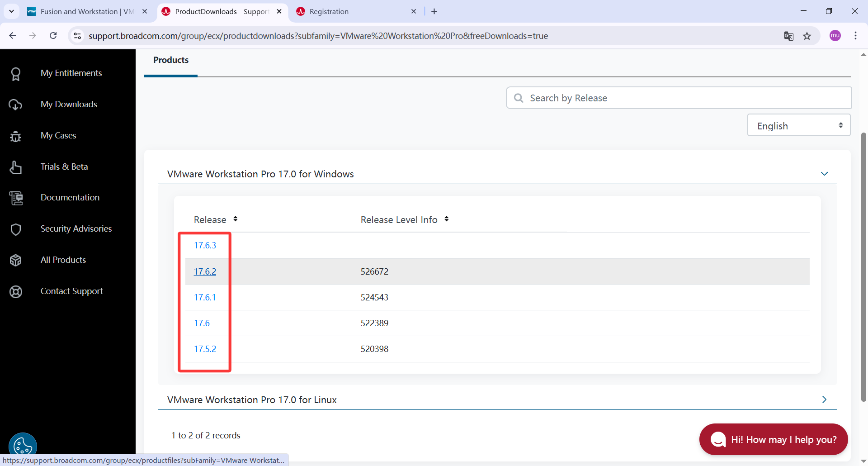
Task: Close the Registration tab
Action: pyautogui.click(x=414, y=11)
